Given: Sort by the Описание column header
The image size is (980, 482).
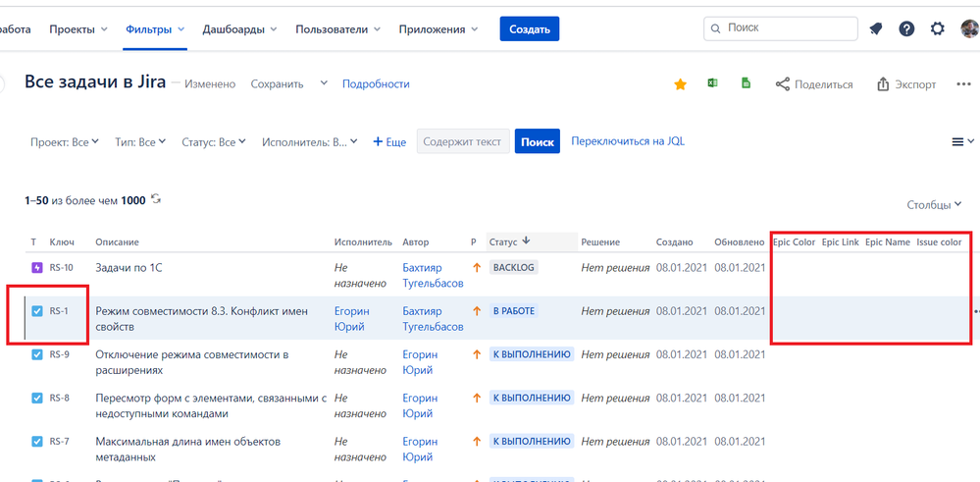Looking at the screenshot, I should pos(117,241).
